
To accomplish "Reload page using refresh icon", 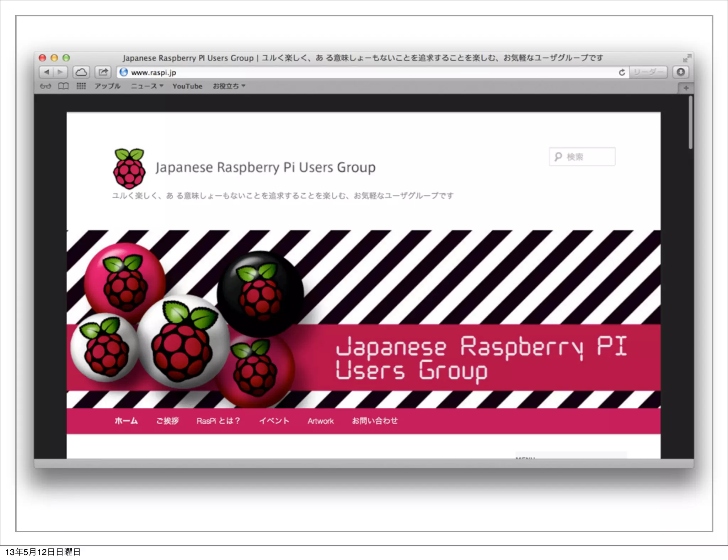I will click(622, 72).
